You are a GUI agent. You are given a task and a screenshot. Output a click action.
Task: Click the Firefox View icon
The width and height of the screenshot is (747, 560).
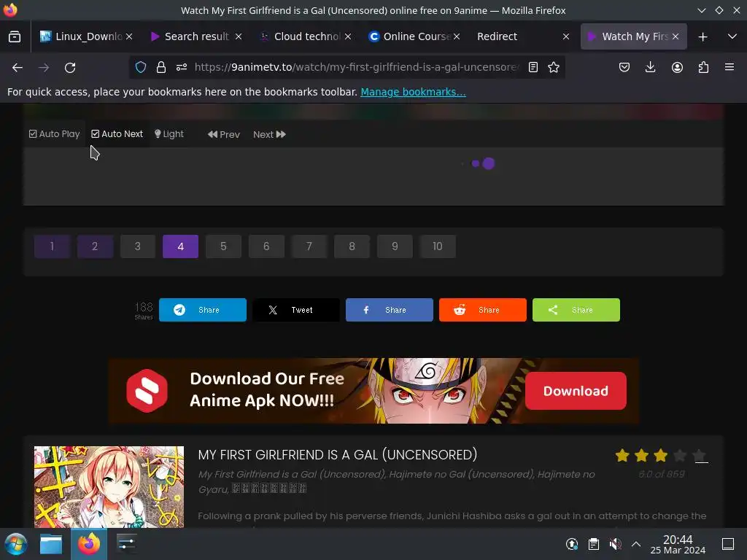(x=15, y=36)
